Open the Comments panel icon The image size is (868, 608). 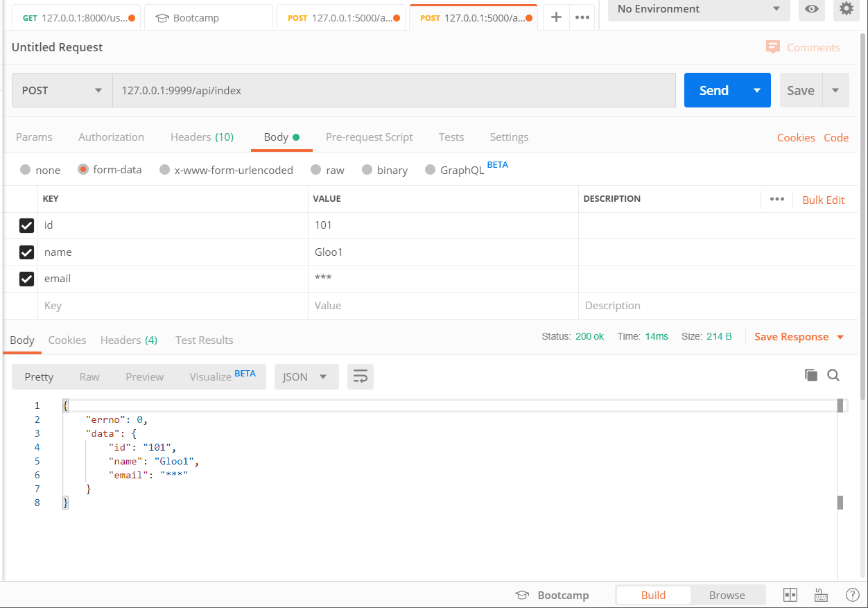772,47
